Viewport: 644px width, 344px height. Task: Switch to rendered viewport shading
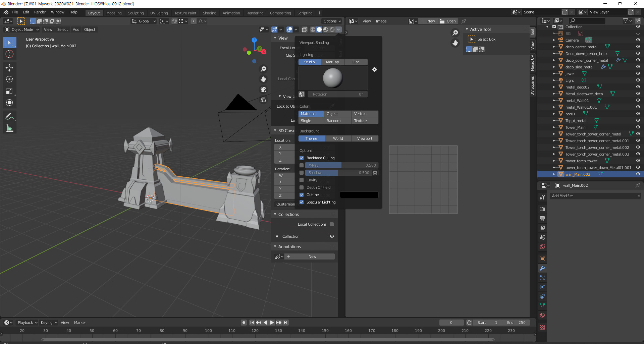[332, 30]
